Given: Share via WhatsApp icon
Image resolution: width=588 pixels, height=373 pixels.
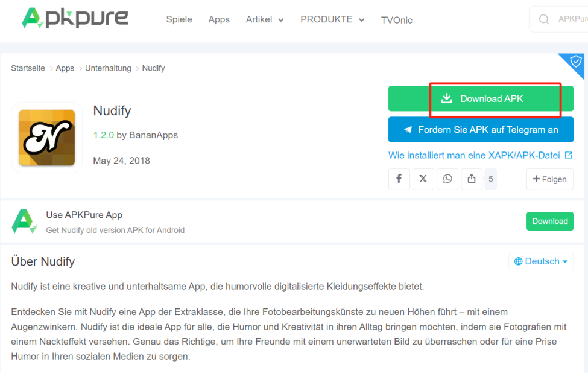Looking at the screenshot, I should [447, 179].
